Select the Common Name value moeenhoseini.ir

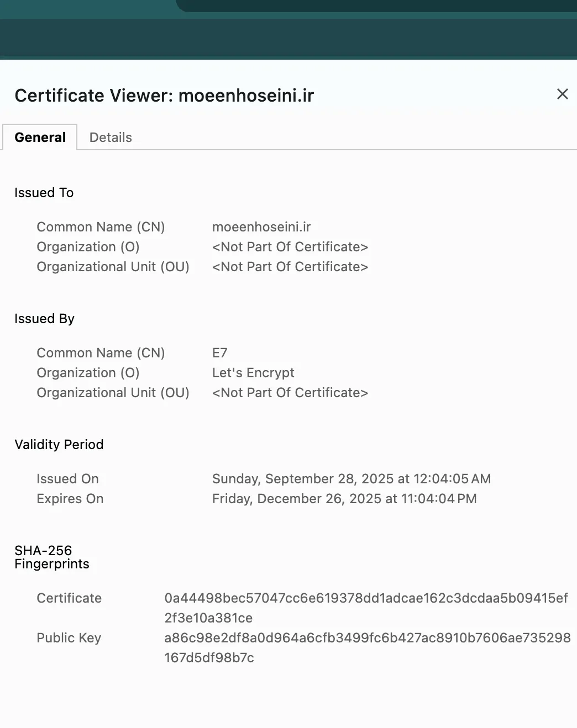pyautogui.click(x=261, y=226)
